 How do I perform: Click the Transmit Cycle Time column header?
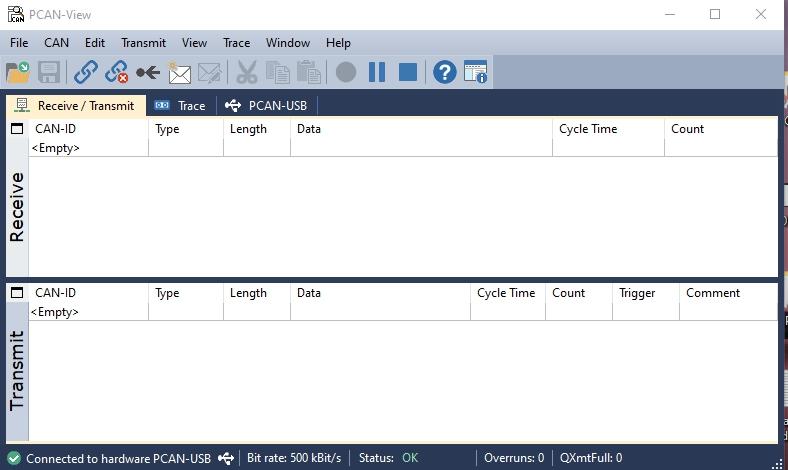pyautogui.click(x=508, y=293)
